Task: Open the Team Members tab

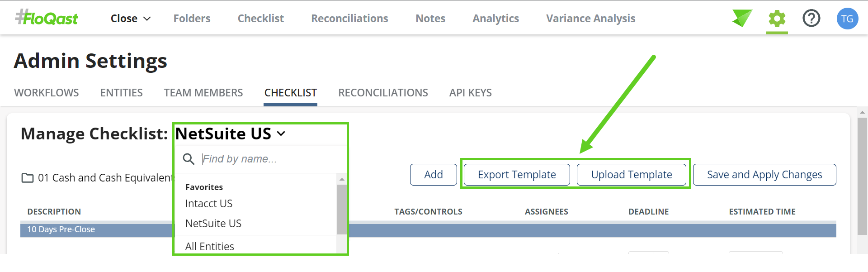Action: coord(203,93)
